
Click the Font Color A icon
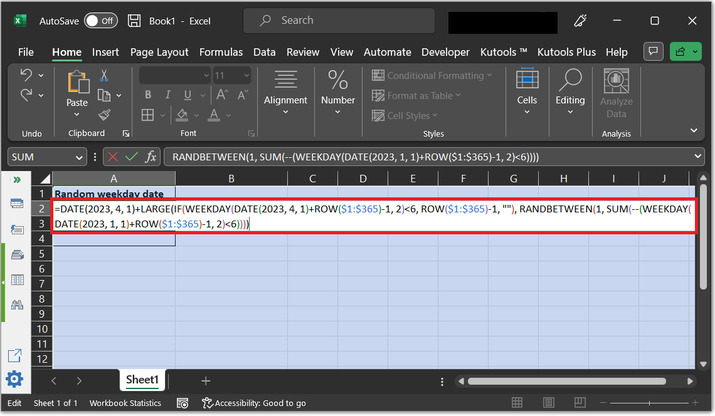213,115
